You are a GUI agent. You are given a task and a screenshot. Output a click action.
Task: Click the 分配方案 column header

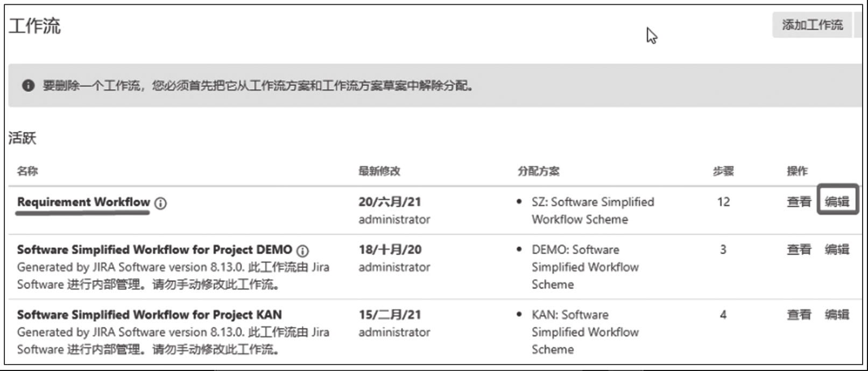(538, 171)
